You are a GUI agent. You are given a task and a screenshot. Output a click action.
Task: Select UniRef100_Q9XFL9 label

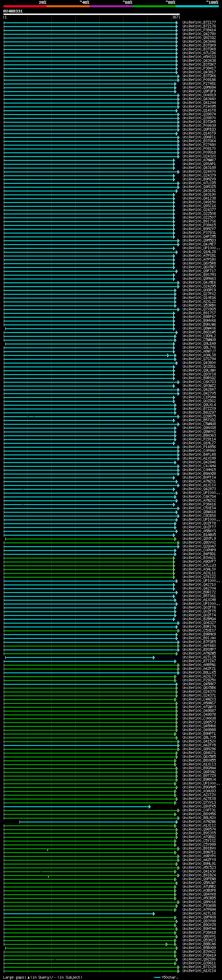[x=199, y=539]
